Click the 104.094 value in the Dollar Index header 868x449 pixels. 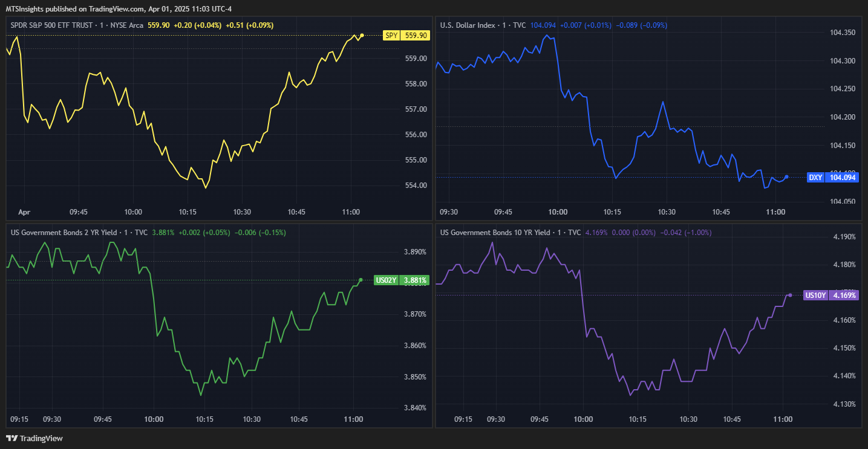tap(544, 25)
